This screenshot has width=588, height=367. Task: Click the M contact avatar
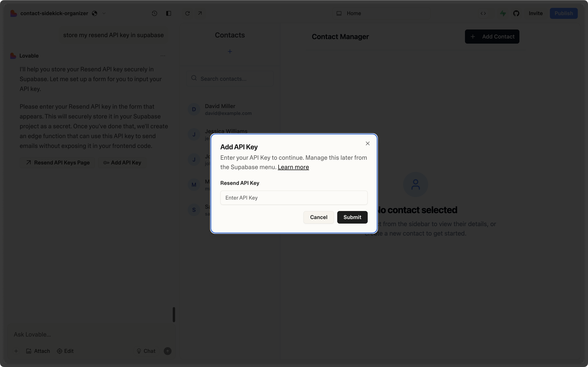(194, 185)
